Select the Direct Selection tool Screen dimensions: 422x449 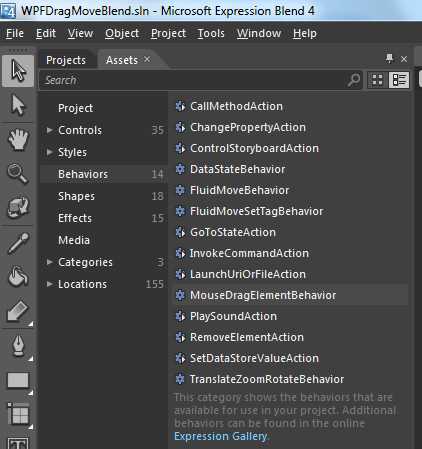tap(18, 105)
